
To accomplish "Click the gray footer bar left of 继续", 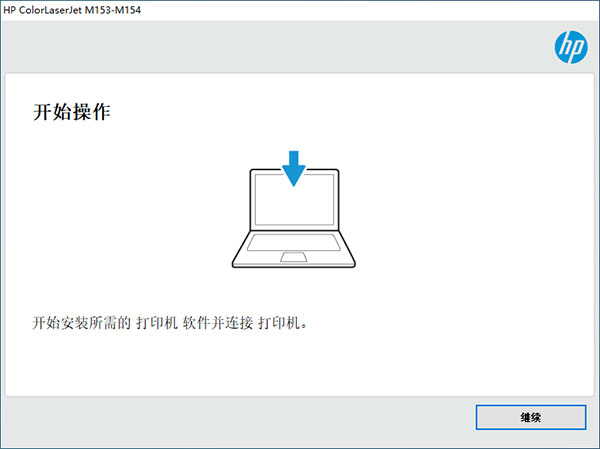I will 237,421.
